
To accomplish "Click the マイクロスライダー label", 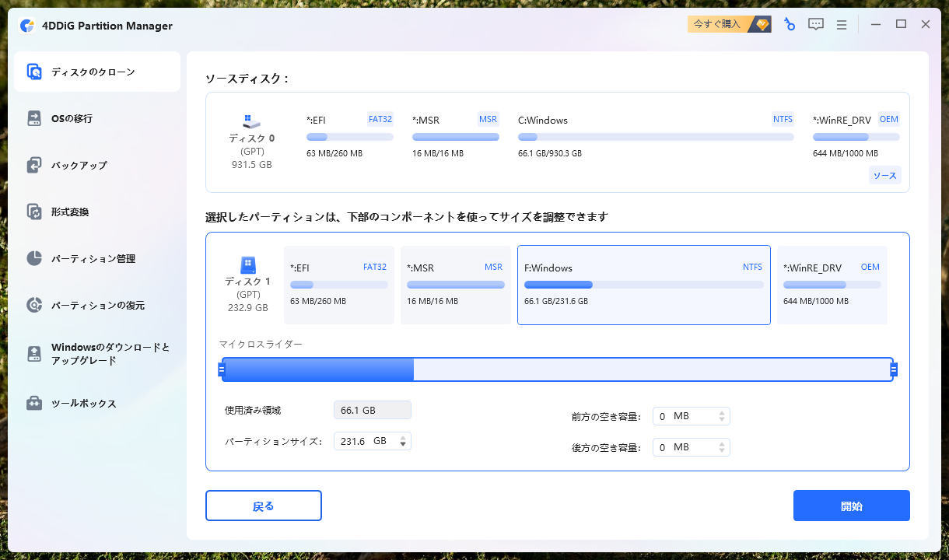I will point(261,344).
